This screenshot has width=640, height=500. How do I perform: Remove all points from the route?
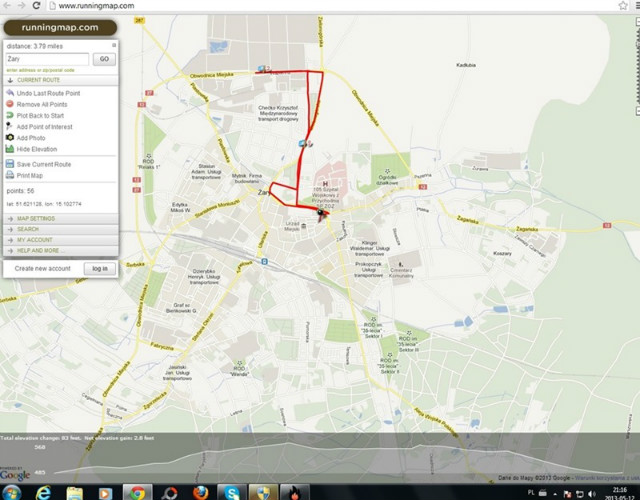(42, 104)
